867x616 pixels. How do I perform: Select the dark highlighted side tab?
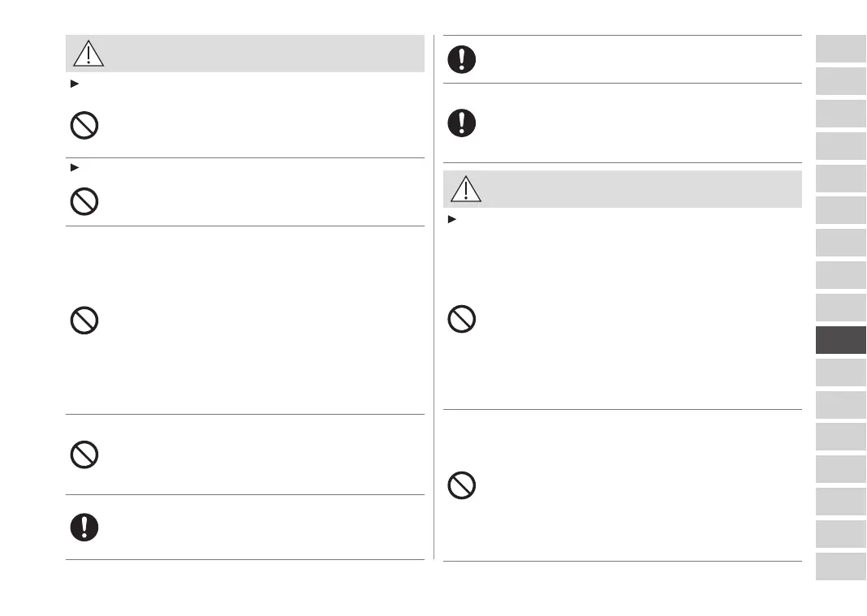(841, 340)
